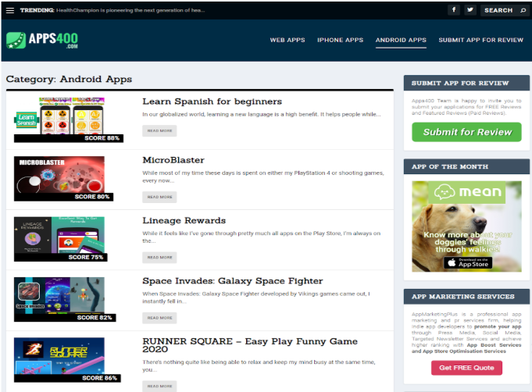Click Read More under MicroBlaster
Viewport: 532px width, 392px height.
159,197
